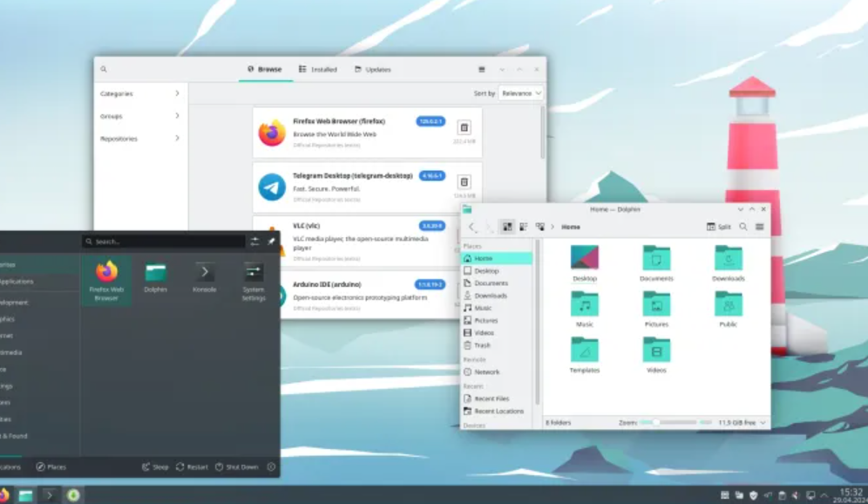Expand the Repositories section
Image resolution: width=868 pixels, height=504 pixels.
pos(141,139)
